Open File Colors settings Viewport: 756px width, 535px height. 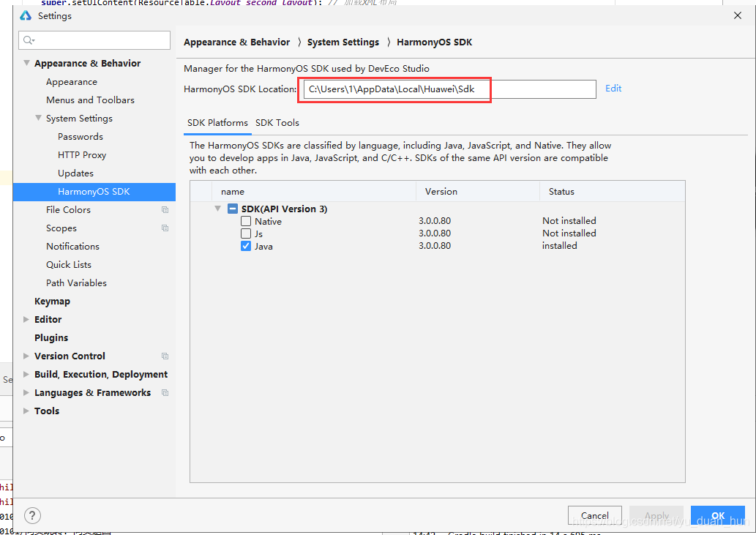pyautogui.click(x=69, y=210)
